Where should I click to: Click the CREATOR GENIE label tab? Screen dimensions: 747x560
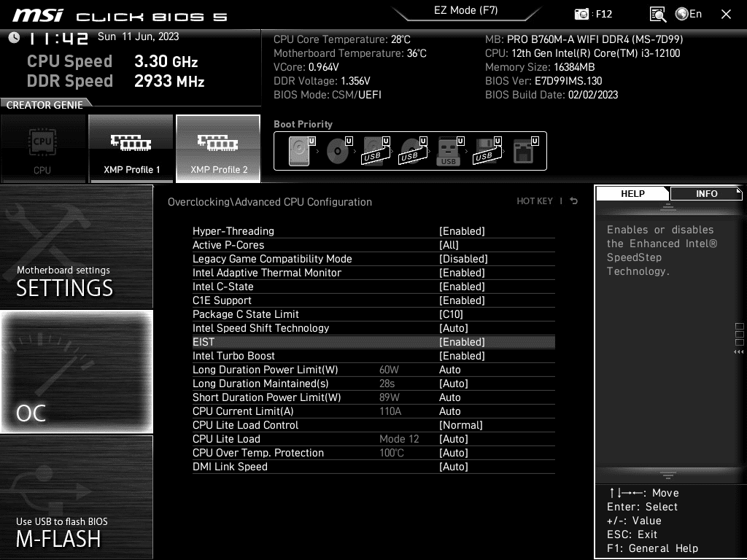[44, 104]
